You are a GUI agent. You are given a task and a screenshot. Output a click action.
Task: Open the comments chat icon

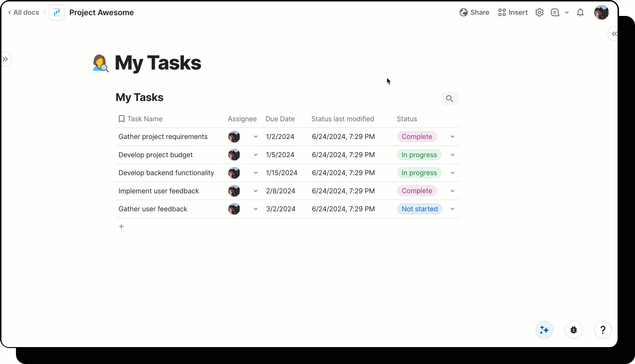pyautogui.click(x=555, y=12)
